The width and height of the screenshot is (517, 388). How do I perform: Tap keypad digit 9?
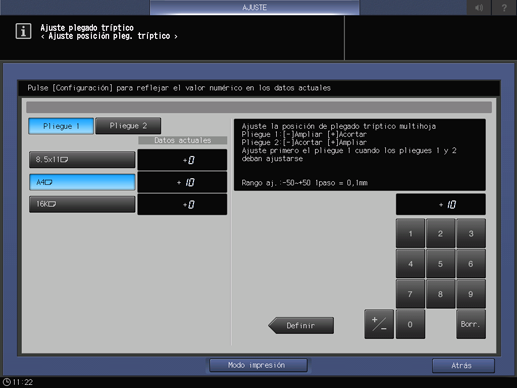(x=471, y=294)
